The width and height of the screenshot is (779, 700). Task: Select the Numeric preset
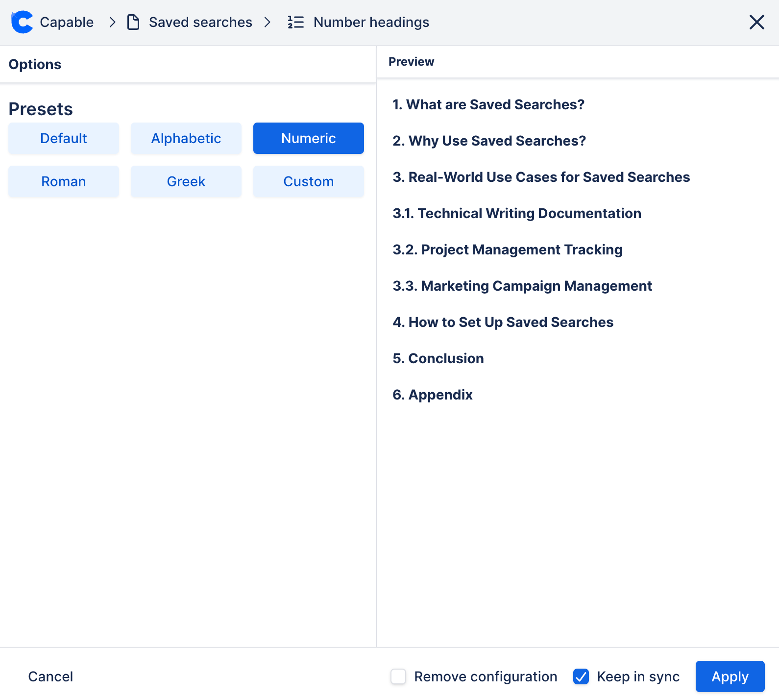pos(309,138)
